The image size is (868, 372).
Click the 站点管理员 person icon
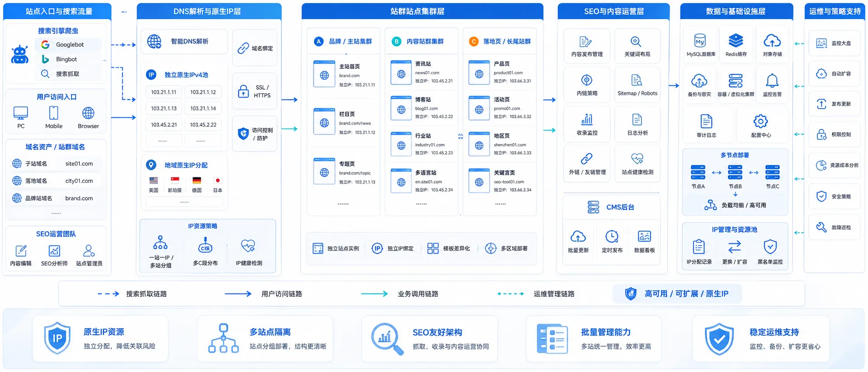89,251
